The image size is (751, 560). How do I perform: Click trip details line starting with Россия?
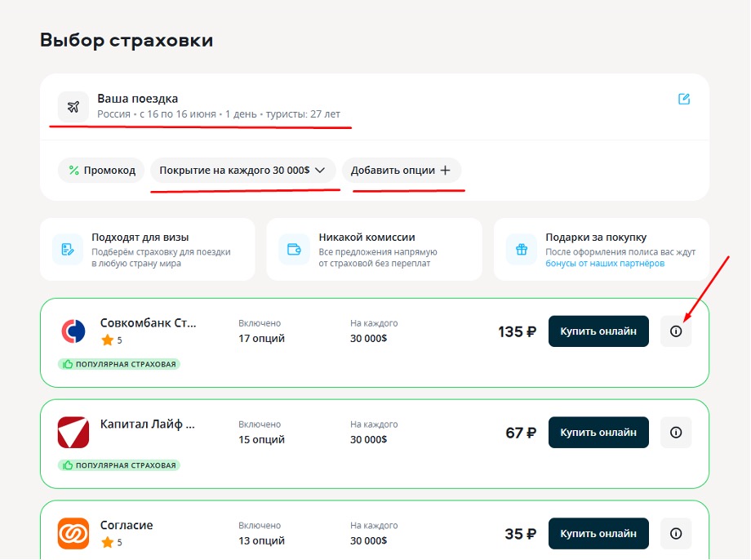(219, 114)
